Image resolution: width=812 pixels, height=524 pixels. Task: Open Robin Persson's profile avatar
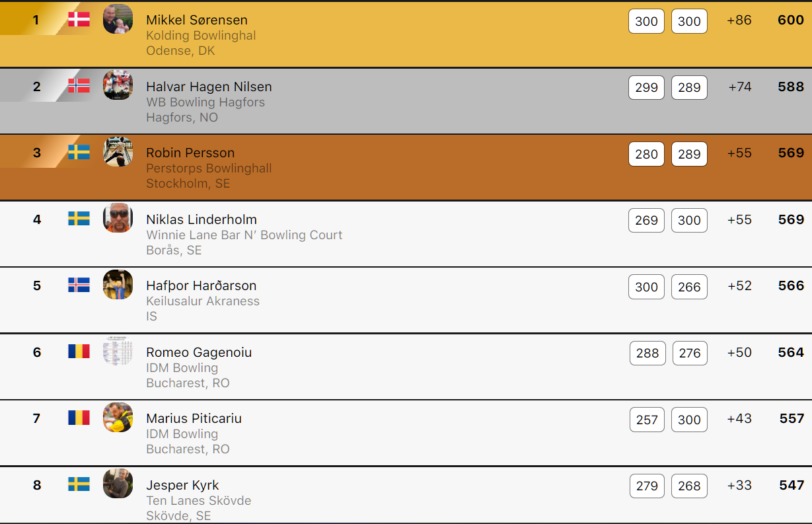118,152
